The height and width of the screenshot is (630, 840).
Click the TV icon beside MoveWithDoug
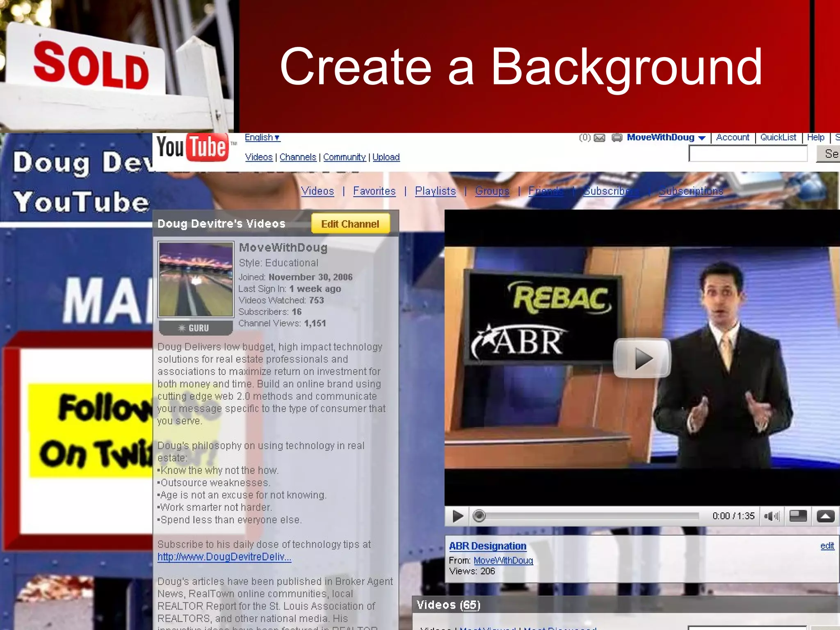pyautogui.click(x=617, y=138)
